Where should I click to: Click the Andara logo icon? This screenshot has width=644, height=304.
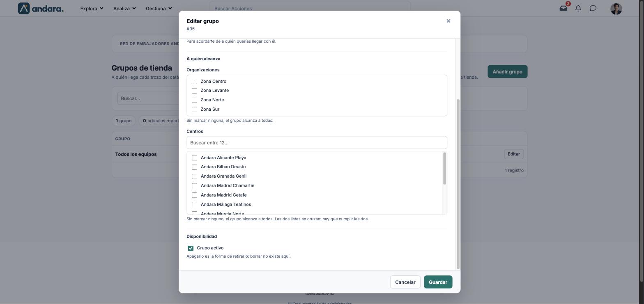(x=24, y=8)
